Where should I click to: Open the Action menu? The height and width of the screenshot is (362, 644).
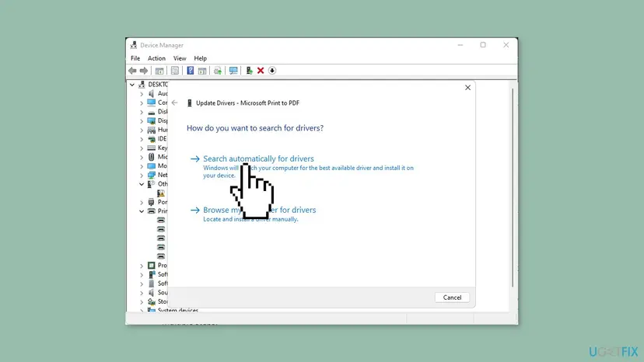pyautogui.click(x=156, y=58)
